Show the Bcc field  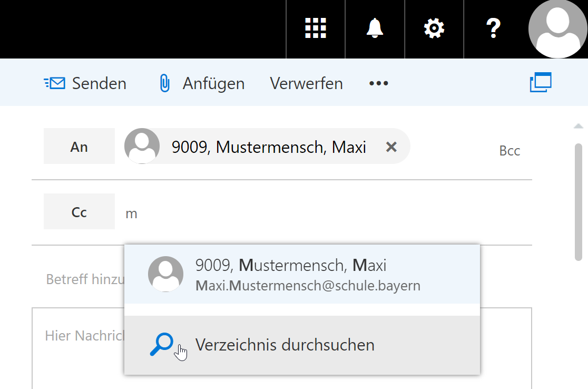point(509,151)
